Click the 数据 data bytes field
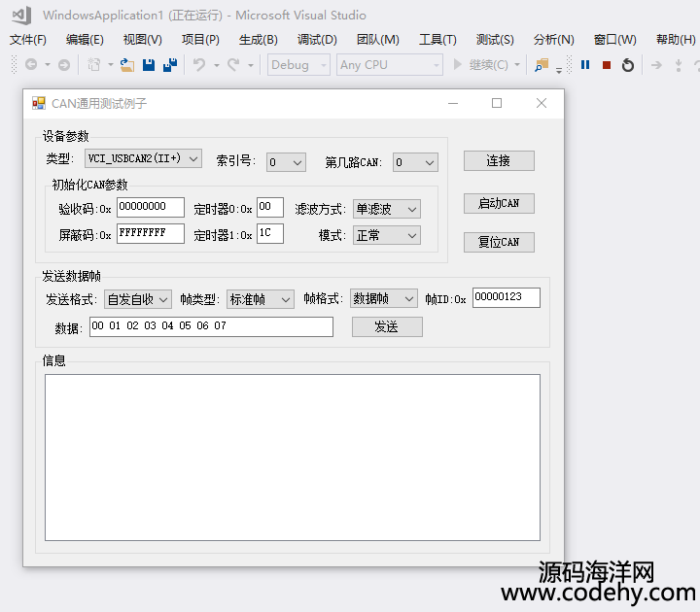 pyautogui.click(x=211, y=327)
